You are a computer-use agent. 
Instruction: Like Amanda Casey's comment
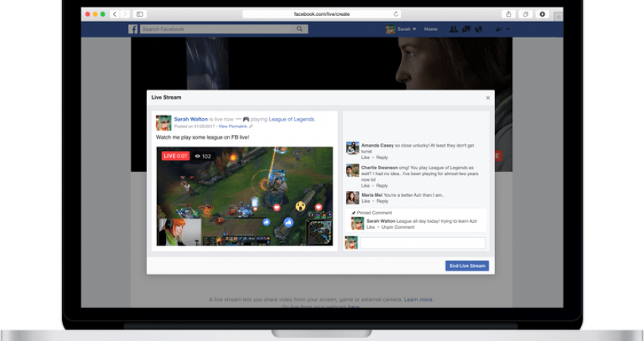[365, 158]
